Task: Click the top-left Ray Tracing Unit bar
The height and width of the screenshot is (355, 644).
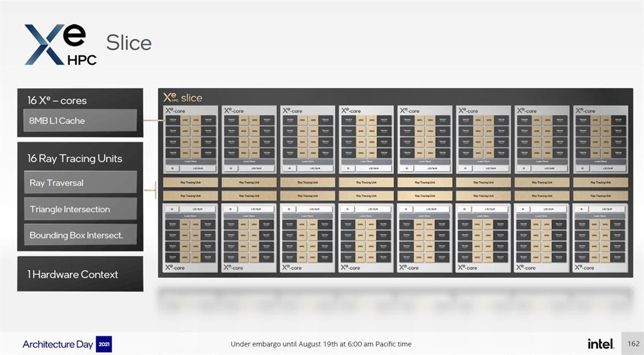Action: 190,182
